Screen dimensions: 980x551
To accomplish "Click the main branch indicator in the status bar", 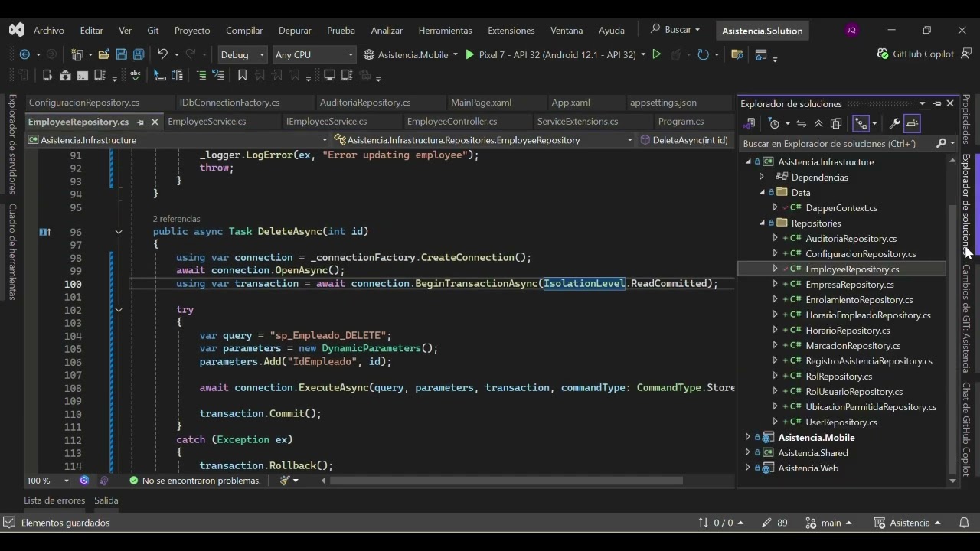I will tap(829, 523).
